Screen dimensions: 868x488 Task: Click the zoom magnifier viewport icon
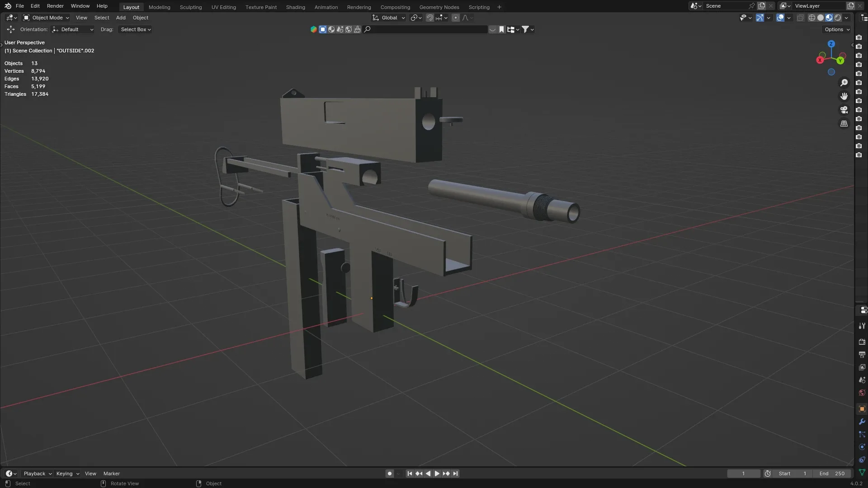[x=844, y=83]
